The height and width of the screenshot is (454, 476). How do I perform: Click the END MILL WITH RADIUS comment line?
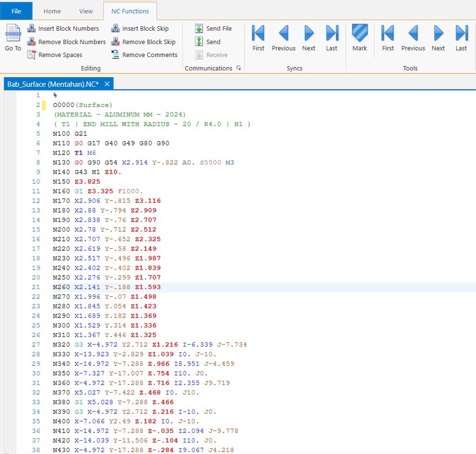152,124
